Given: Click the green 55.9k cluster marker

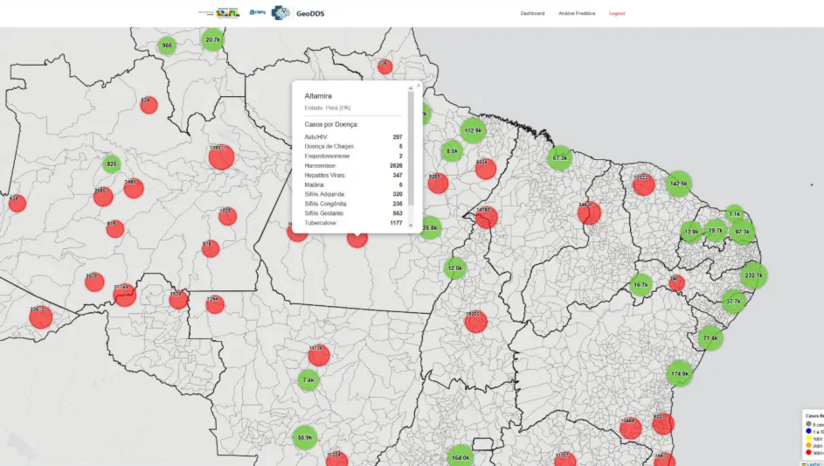Looking at the screenshot, I should click(x=305, y=437).
